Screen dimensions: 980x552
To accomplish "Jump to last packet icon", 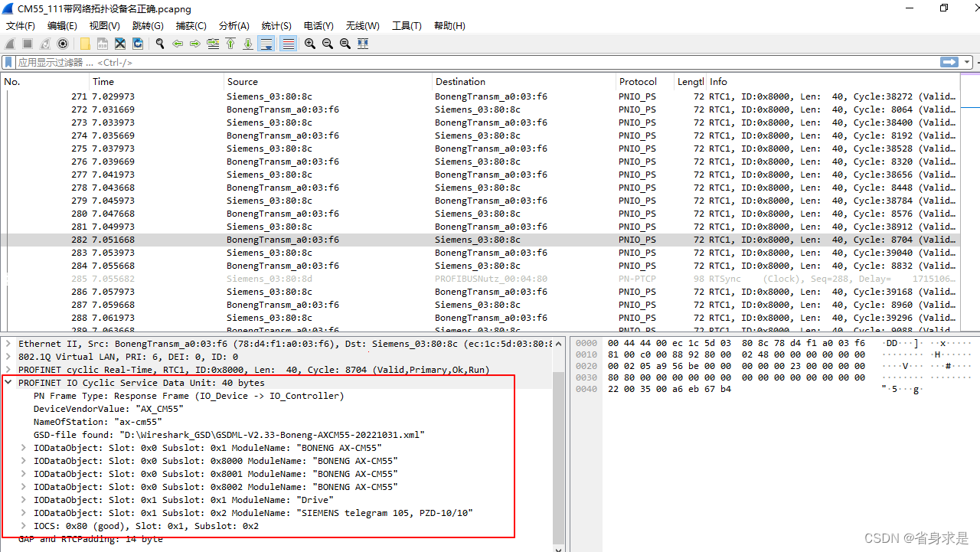I will click(248, 44).
